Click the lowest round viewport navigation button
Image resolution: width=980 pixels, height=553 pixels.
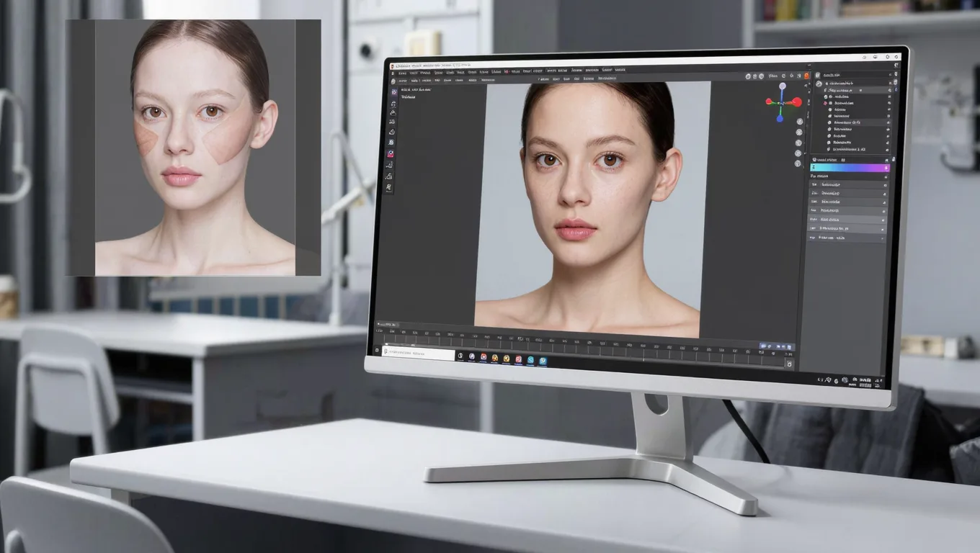[x=798, y=163]
